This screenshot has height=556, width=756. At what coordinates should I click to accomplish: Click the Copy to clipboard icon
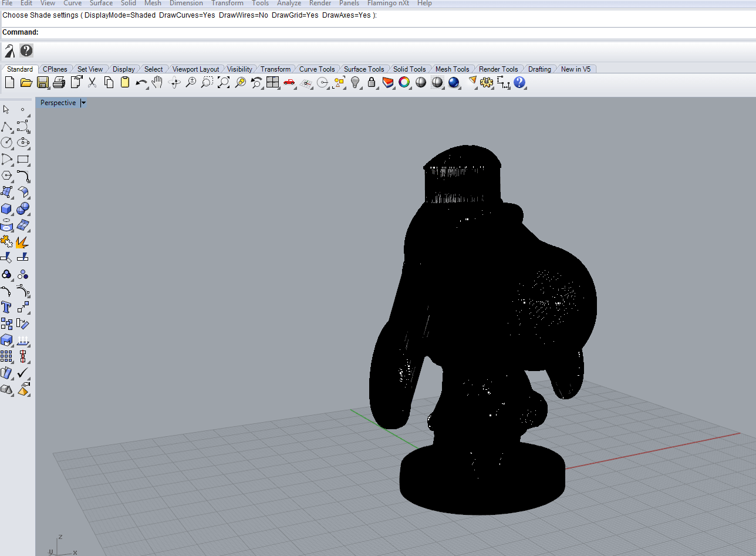click(109, 83)
